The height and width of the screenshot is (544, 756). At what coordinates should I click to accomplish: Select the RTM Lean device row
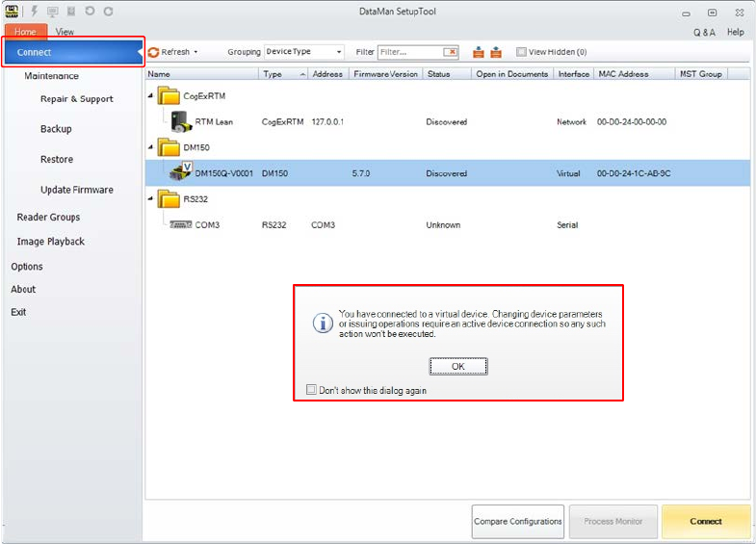[x=448, y=121]
